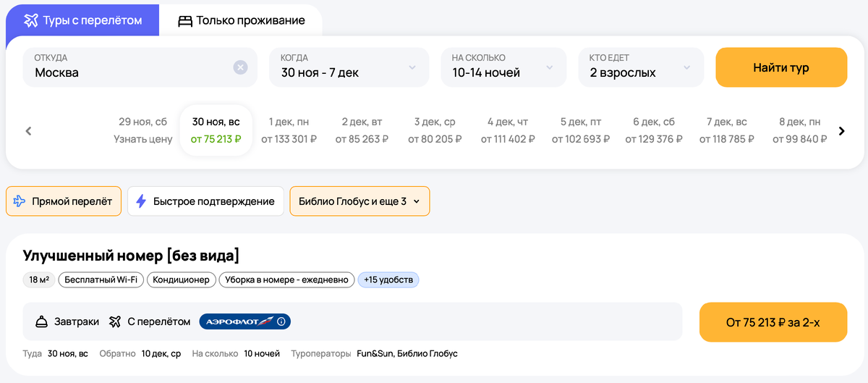Toggle the Быстрое подтверждение filter

[x=205, y=201]
